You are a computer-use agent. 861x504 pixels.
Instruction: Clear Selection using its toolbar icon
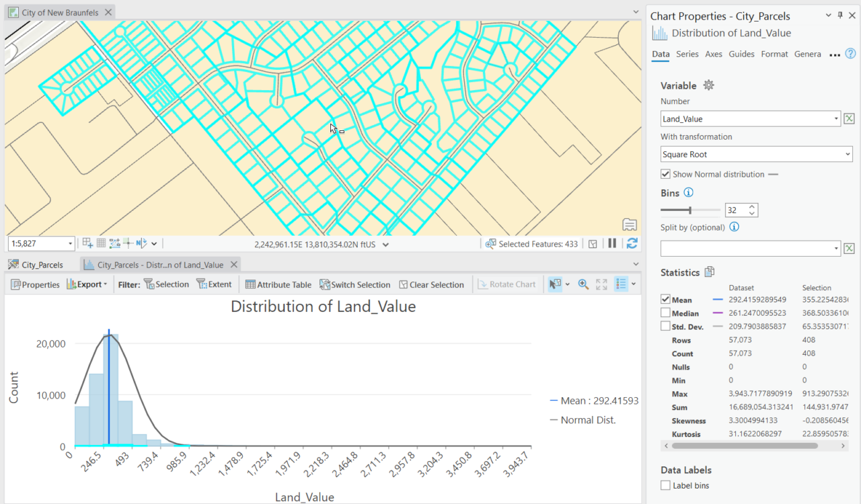tap(432, 284)
